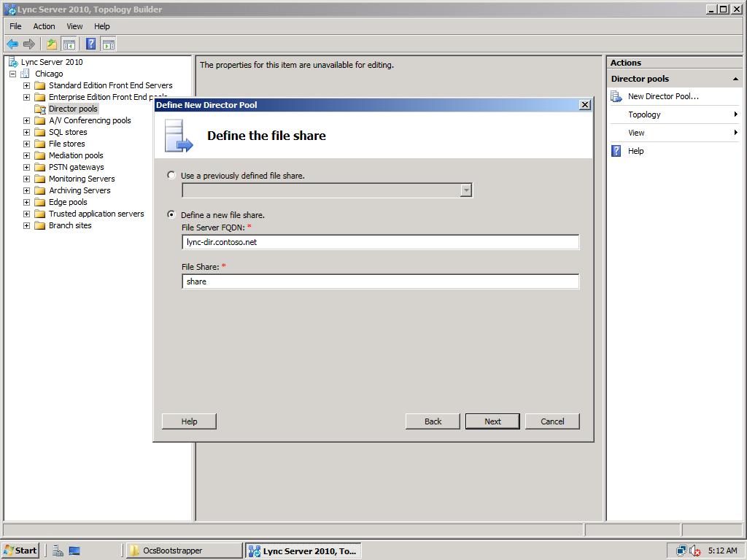Open the Action menu
This screenshot has height=560, width=747.
click(44, 26)
